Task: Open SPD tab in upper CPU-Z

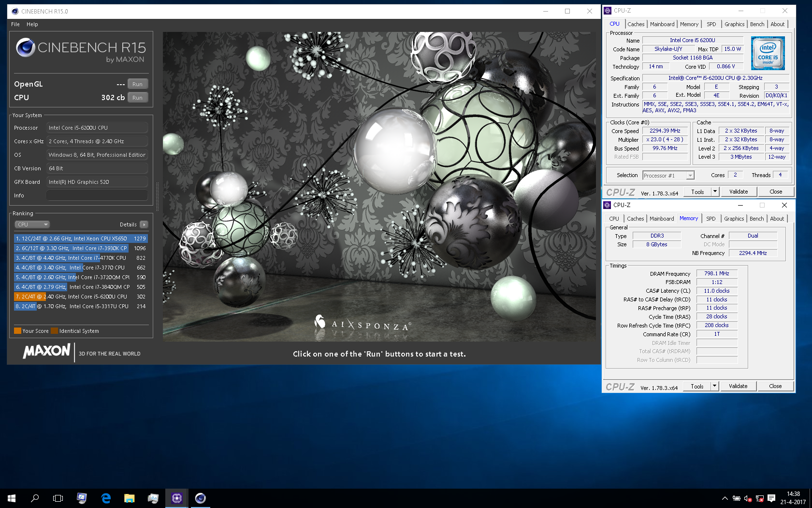Action: [711, 24]
